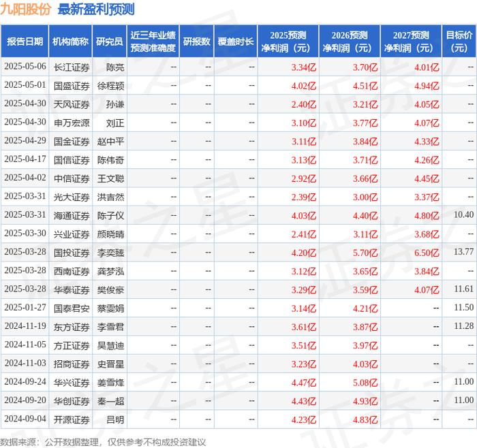Click 申万宏源 institution cell
The height and width of the screenshot is (448, 477).
pos(72,123)
